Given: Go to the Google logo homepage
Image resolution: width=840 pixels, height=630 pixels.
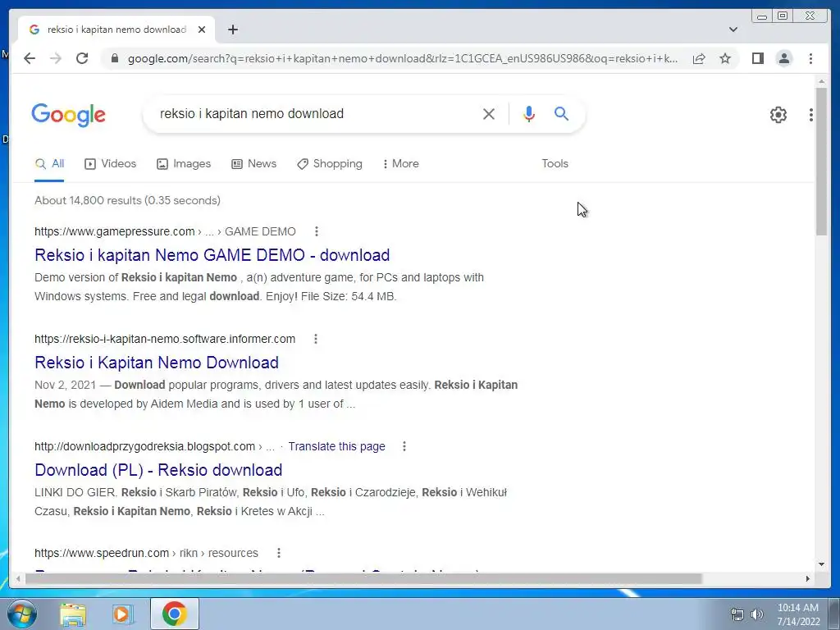Looking at the screenshot, I should [69, 115].
